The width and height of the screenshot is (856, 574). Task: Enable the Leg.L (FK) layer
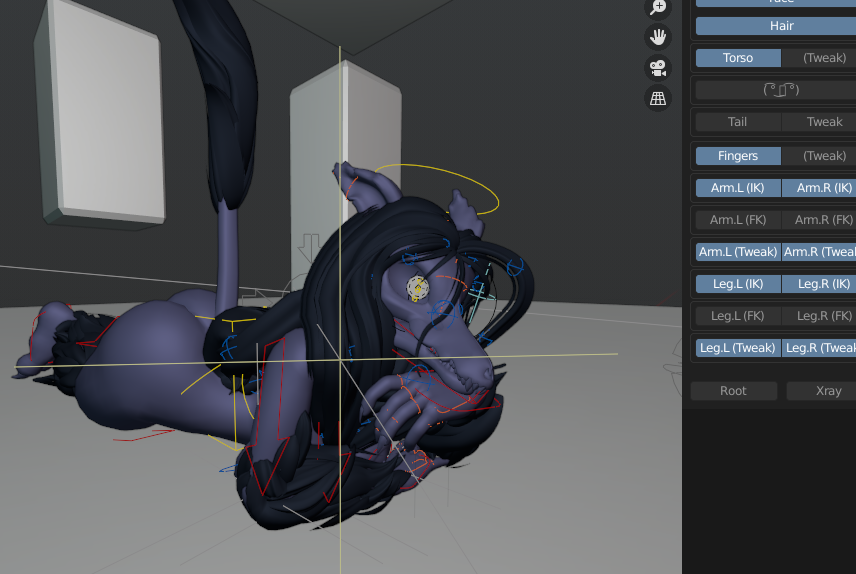[x=738, y=316]
